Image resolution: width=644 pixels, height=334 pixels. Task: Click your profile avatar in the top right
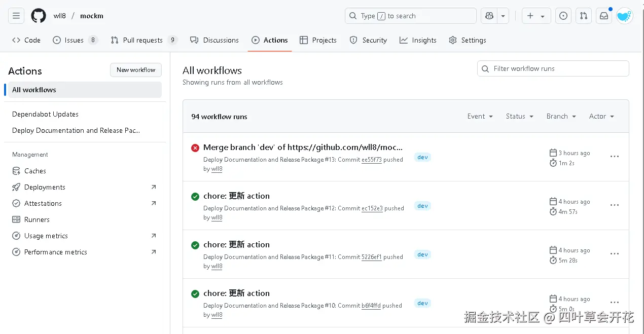coord(624,16)
